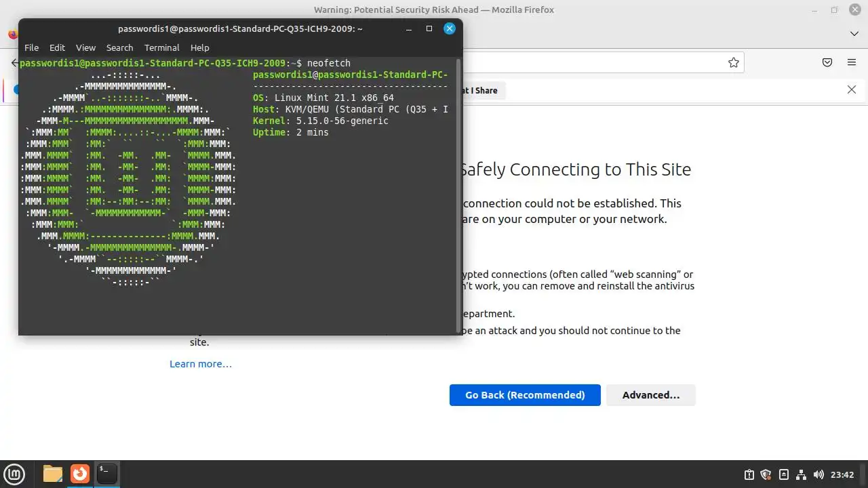Screen dimensions: 868x488
Task: Click Go Back (Recommended) button
Action: [x=525, y=395]
